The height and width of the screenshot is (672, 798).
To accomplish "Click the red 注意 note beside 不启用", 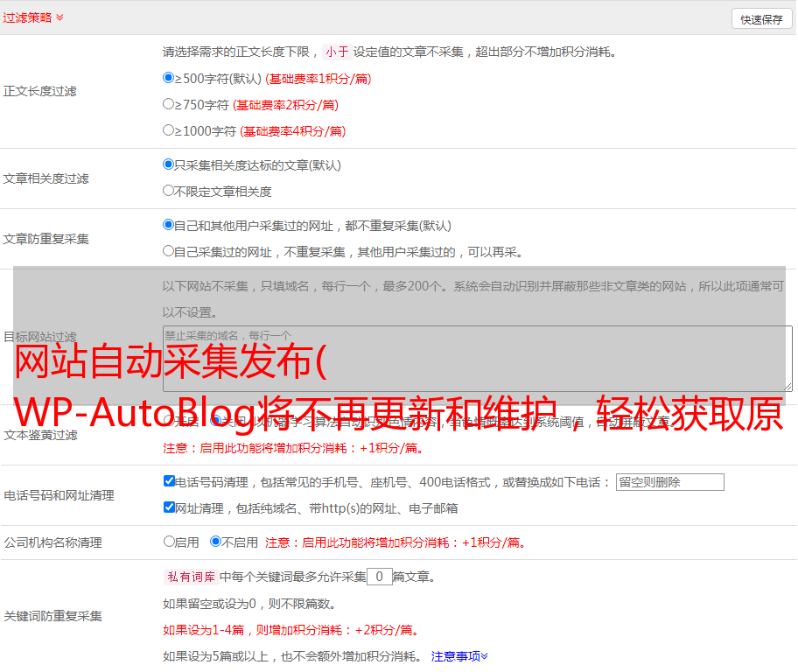I will (395, 542).
